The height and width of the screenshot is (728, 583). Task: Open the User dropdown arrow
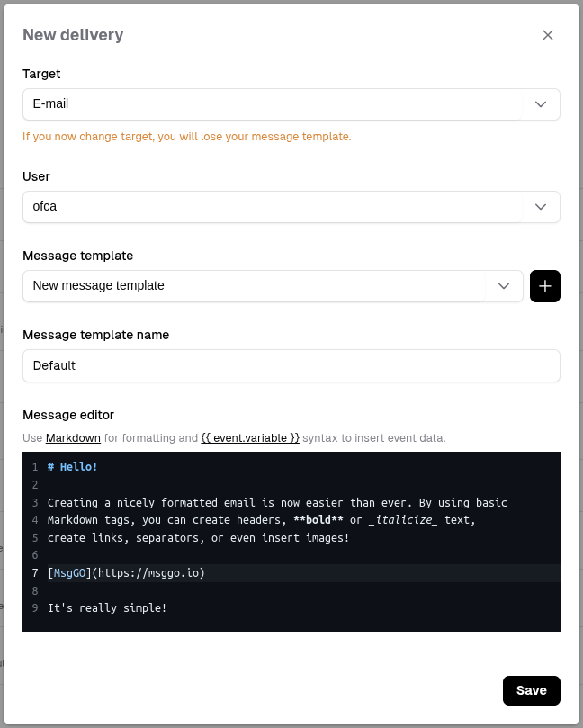(541, 207)
